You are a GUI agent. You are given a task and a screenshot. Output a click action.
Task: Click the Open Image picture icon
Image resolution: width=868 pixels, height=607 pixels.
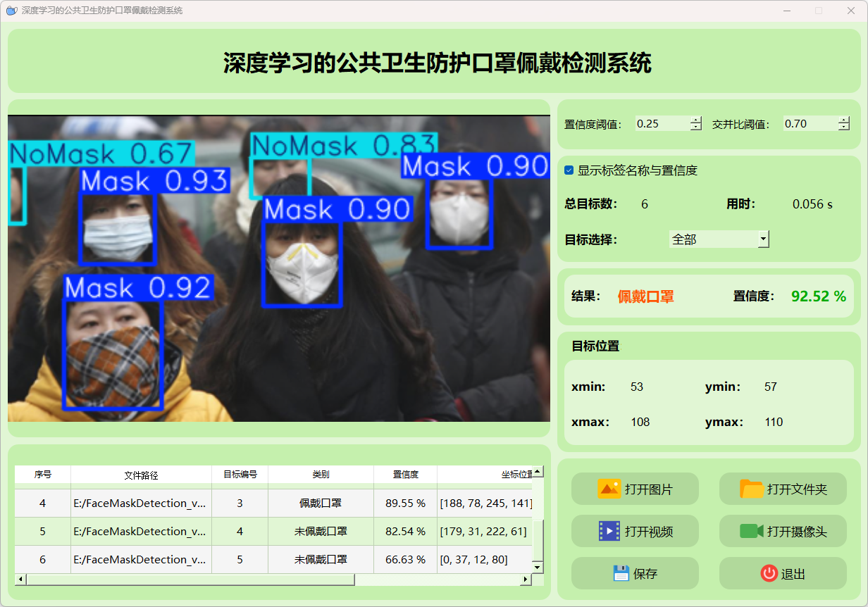(609, 489)
